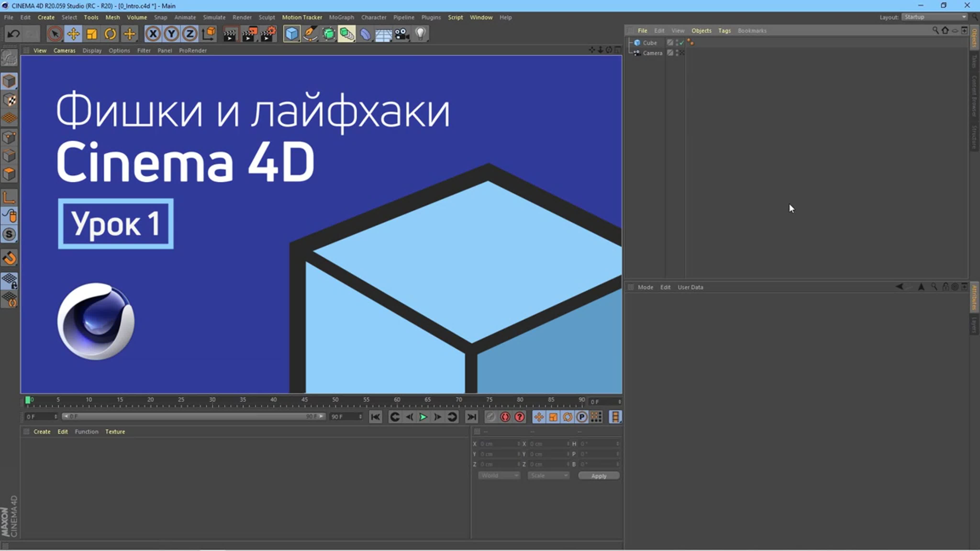Image resolution: width=980 pixels, height=551 pixels.
Task: Click the green Play Forwards button
Action: coord(423,417)
